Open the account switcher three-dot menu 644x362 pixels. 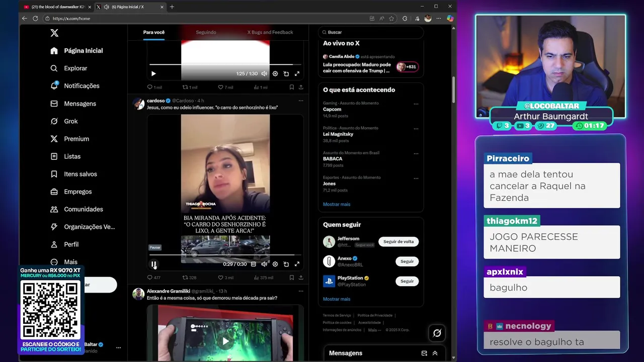(x=118, y=347)
